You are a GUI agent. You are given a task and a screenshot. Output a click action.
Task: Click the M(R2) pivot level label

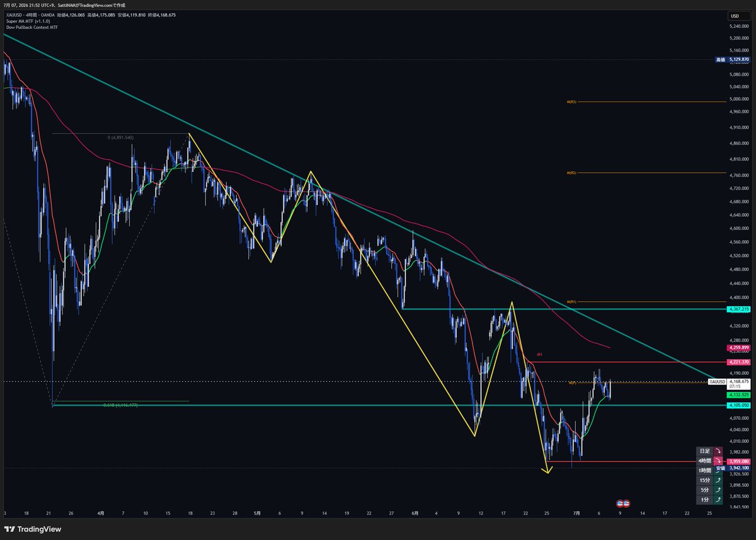coord(571,173)
